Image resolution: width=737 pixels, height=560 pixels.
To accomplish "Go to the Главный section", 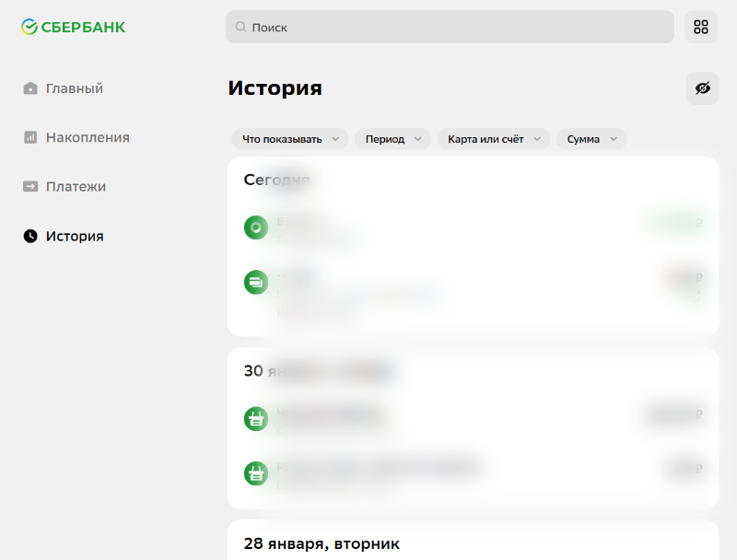I will 74,88.
